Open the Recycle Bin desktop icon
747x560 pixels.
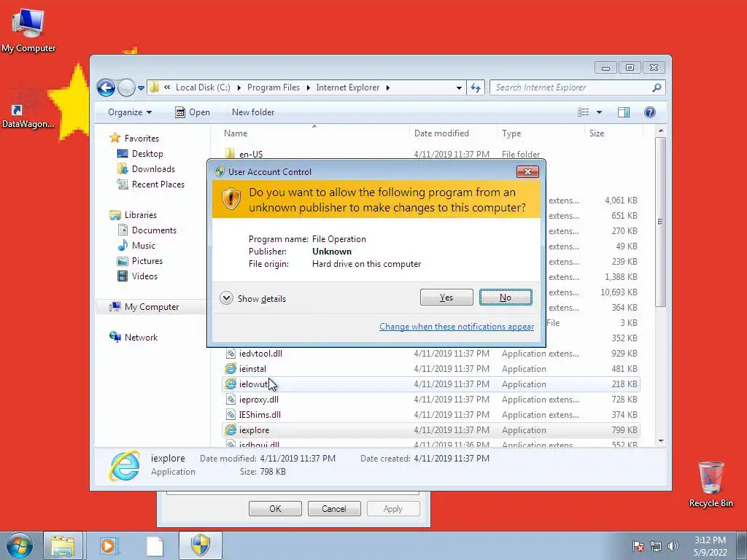(711, 484)
